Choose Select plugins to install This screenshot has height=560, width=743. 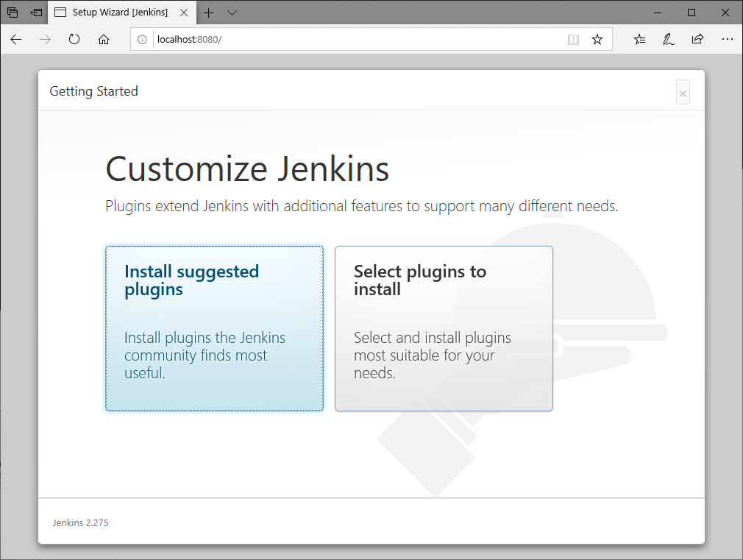click(444, 328)
